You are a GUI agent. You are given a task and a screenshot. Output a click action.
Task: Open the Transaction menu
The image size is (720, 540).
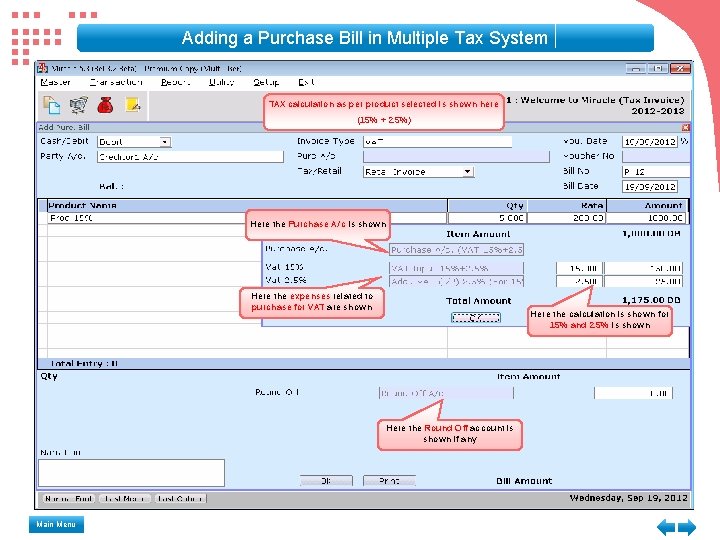116,82
